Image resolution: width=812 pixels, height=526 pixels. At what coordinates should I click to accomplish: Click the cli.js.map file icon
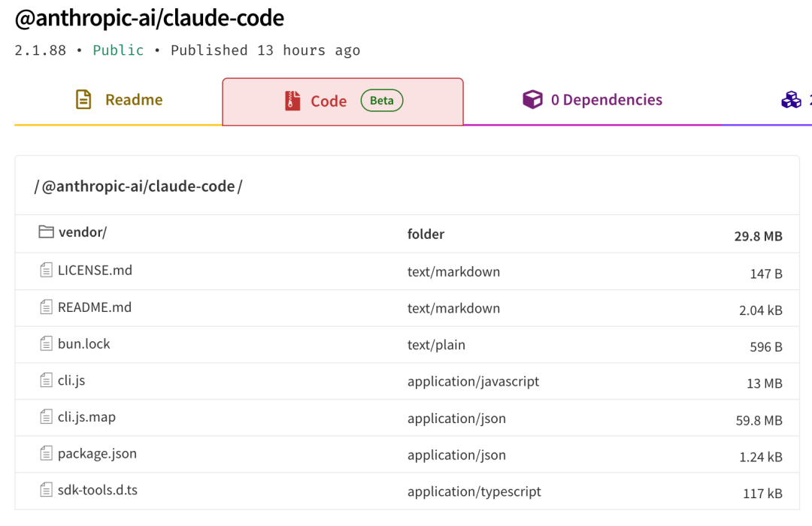[47, 417]
